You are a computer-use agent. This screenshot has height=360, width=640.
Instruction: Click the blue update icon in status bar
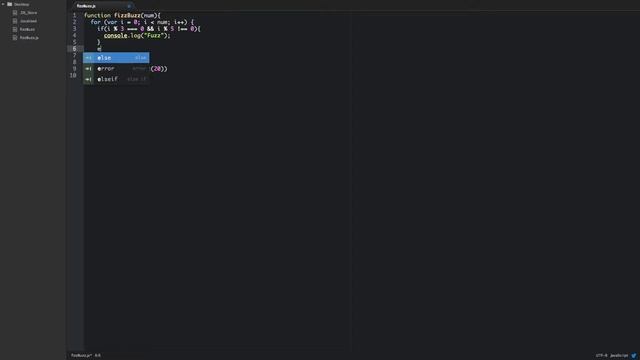point(634,356)
